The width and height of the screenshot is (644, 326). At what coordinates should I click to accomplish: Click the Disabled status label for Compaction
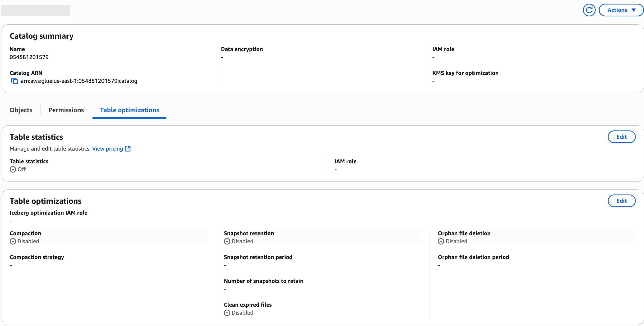pos(28,241)
